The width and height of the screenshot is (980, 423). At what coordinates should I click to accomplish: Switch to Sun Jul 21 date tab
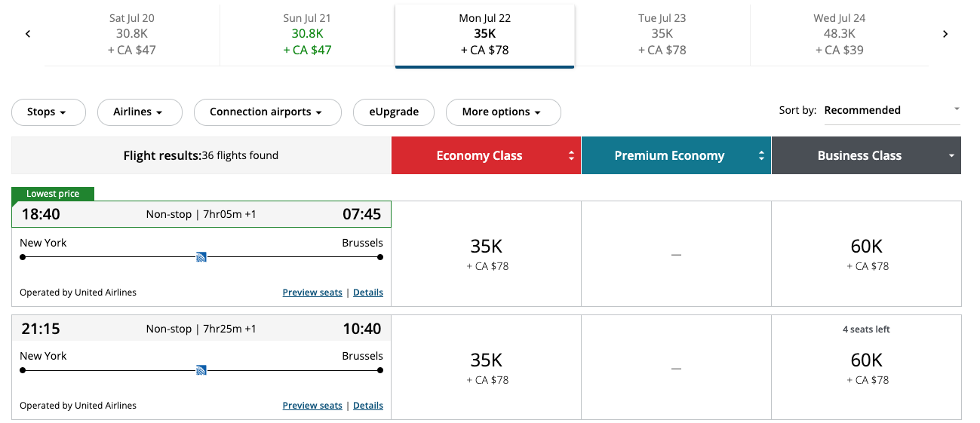pos(307,35)
